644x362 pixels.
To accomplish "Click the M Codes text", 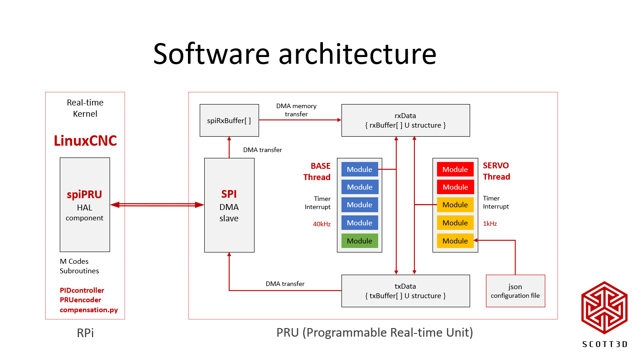I will pos(74,262).
